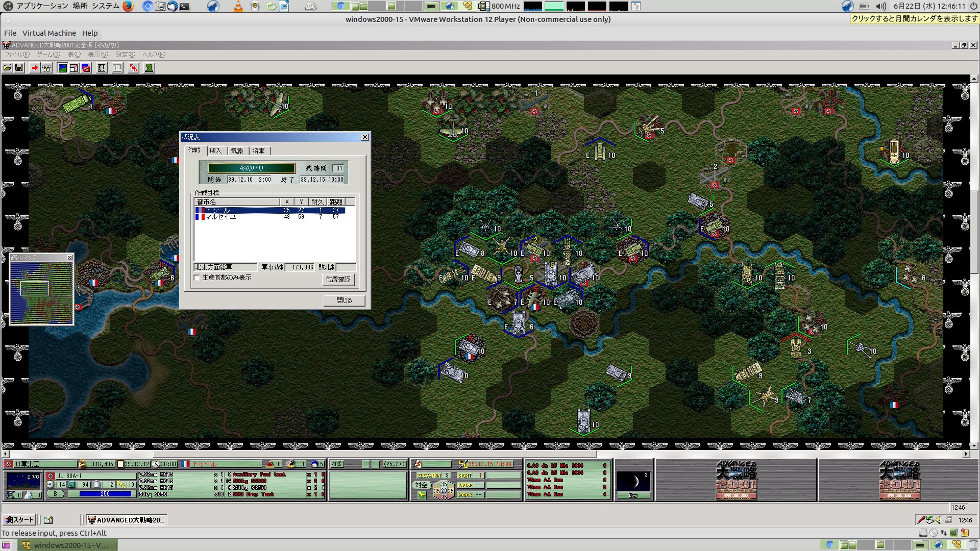Switch to the 気象 tab
This screenshot has width=980, height=551.
tap(237, 151)
